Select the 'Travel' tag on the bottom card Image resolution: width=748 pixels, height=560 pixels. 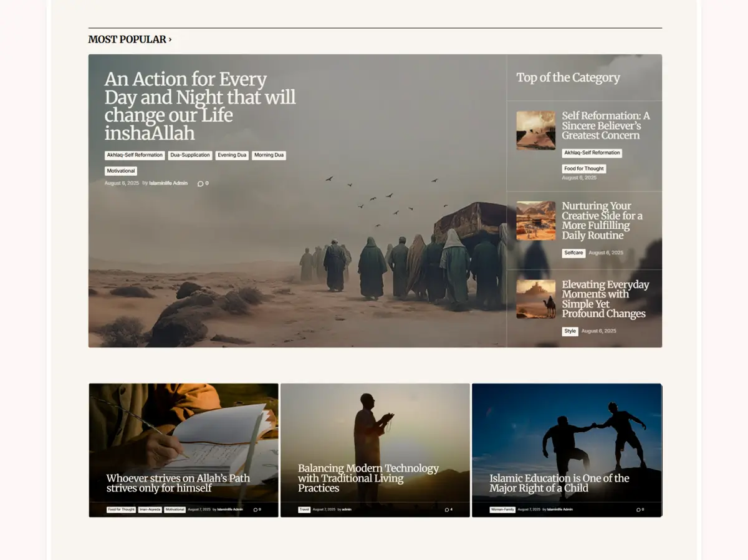[x=304, y=509]
